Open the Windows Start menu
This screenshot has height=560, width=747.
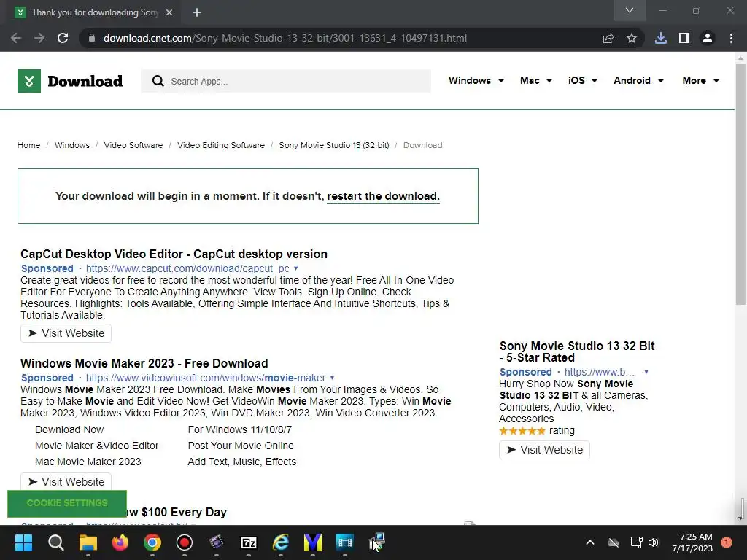coord(23,542)
